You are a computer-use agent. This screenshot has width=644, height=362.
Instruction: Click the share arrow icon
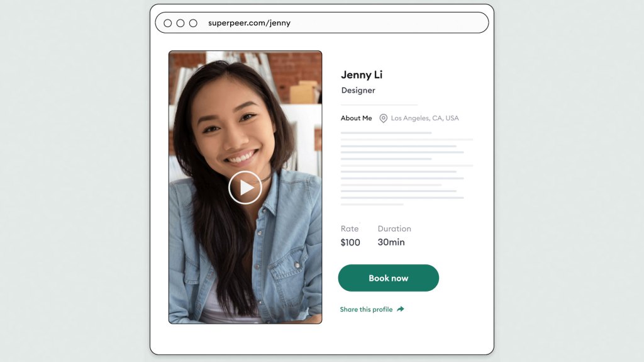coord(401,309)
